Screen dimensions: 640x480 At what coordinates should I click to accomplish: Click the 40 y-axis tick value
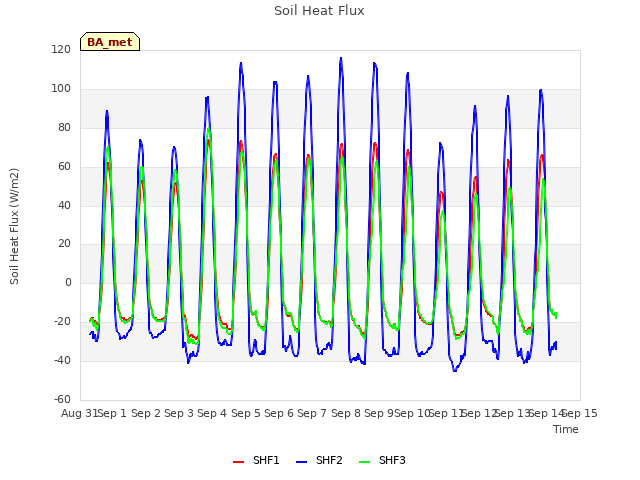[x=64, y=205]
